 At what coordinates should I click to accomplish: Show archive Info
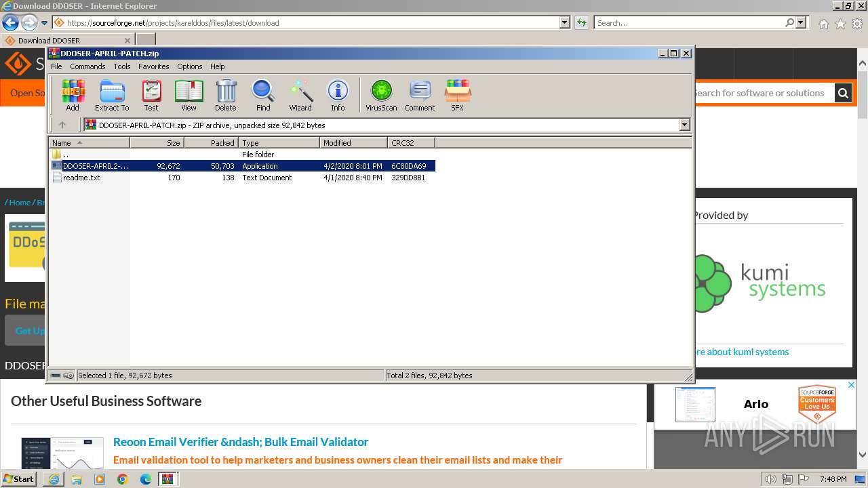(x=338, y=95)
